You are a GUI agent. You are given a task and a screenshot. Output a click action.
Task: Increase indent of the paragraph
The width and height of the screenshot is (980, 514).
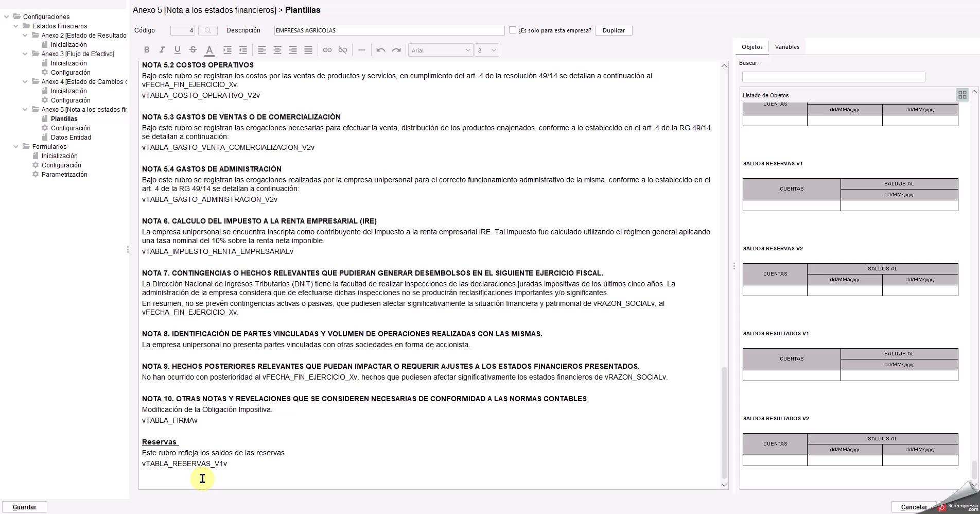(x=227, y=50)
